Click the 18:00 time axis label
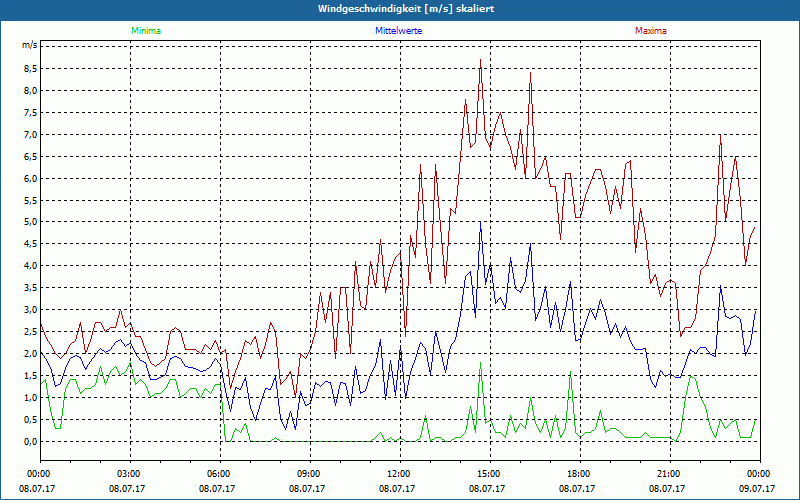Screen dimensions: 800x500 pos(577,474)
